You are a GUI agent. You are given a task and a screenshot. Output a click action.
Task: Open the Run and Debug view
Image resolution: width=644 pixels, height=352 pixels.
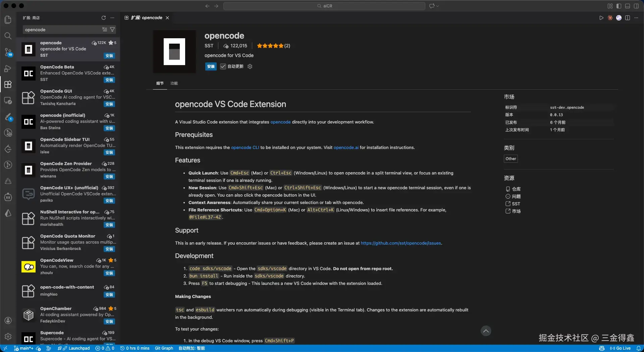tap(8, 68)
